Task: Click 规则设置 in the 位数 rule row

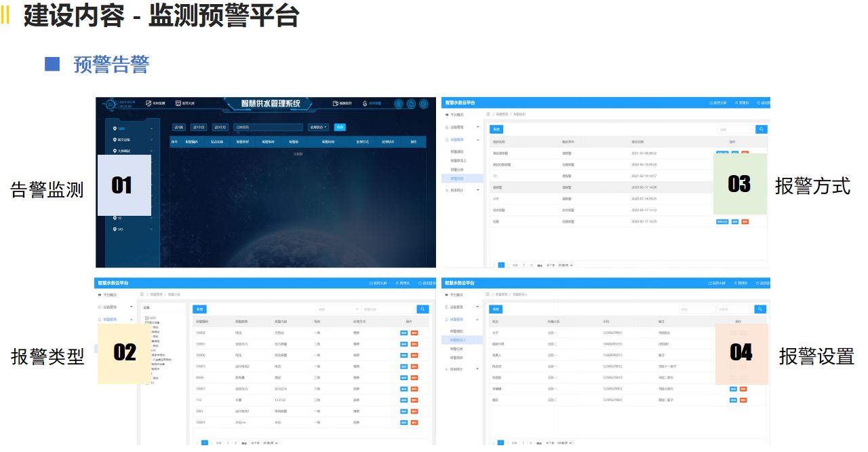Action: tap(722, 221)
